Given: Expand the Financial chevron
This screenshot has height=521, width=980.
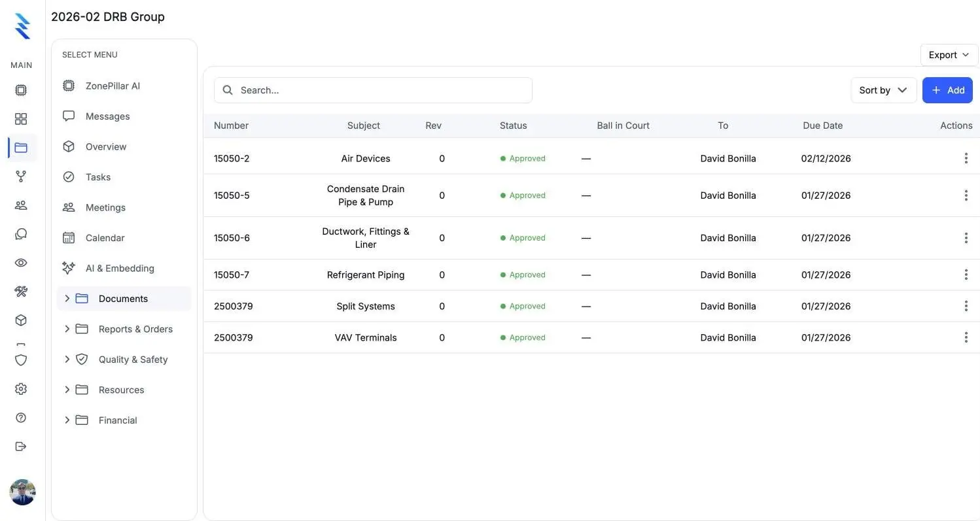Looking at the screenshot, I should click(x=67, y=420).
